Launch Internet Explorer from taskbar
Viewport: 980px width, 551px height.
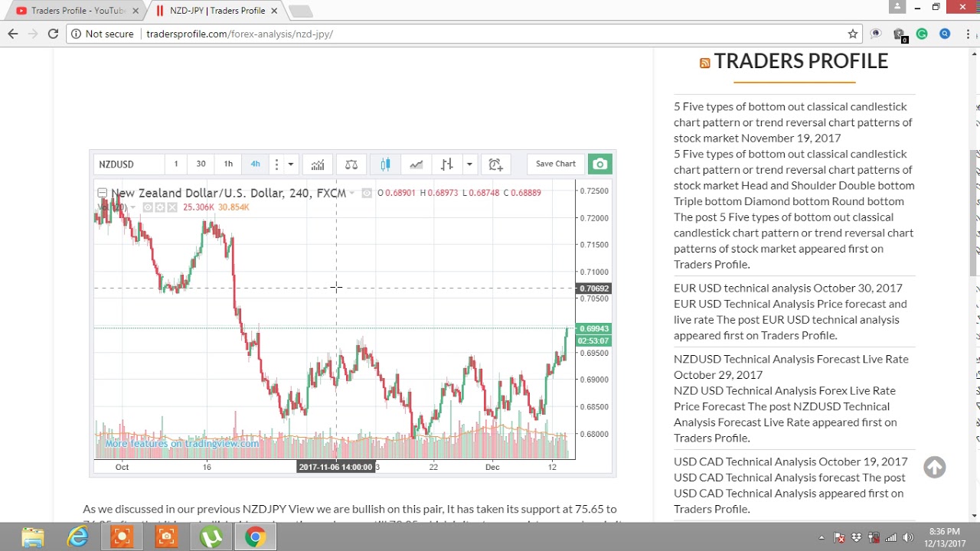pyautogui.click(x=77, y=537)
